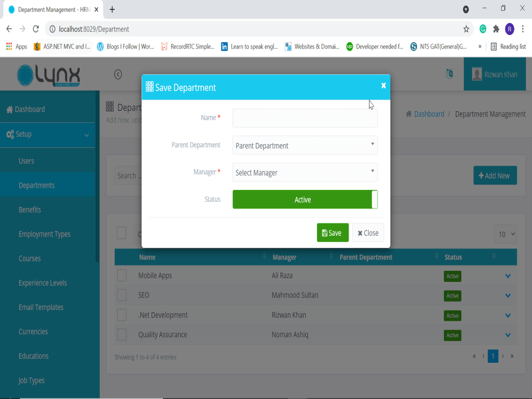
Task: Click the Dashboard breadcrumb link
Action: pos(429,114)
